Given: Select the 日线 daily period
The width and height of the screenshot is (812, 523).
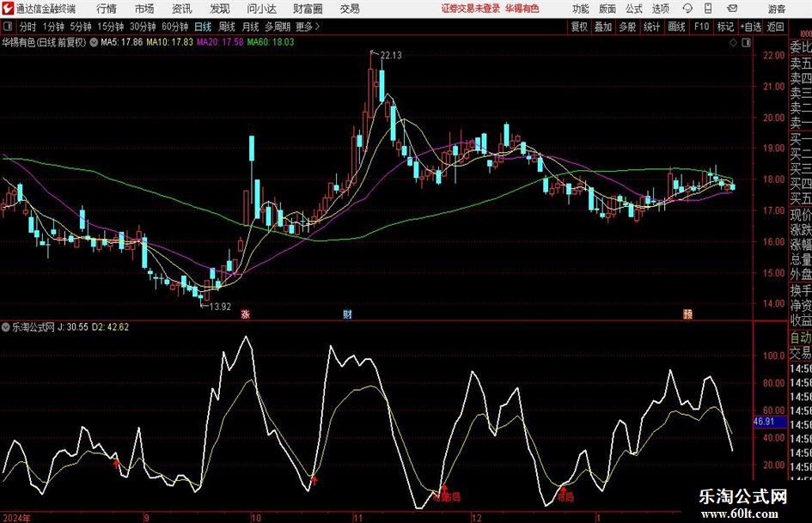Looking at the screenshot, I should click(203, 27).
